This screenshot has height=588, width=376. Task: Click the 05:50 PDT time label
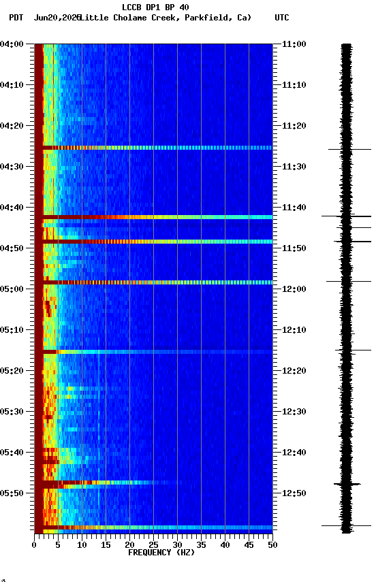tap(12, 493)
